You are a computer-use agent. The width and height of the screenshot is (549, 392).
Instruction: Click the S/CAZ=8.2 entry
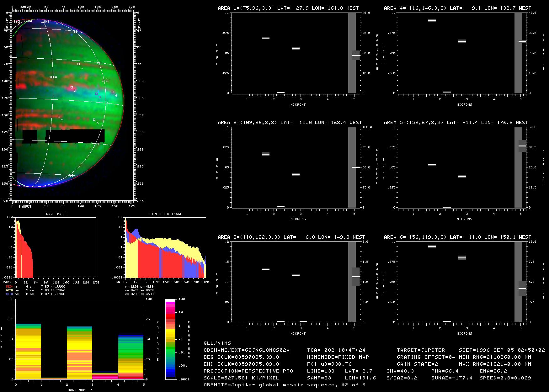(402, 378)
